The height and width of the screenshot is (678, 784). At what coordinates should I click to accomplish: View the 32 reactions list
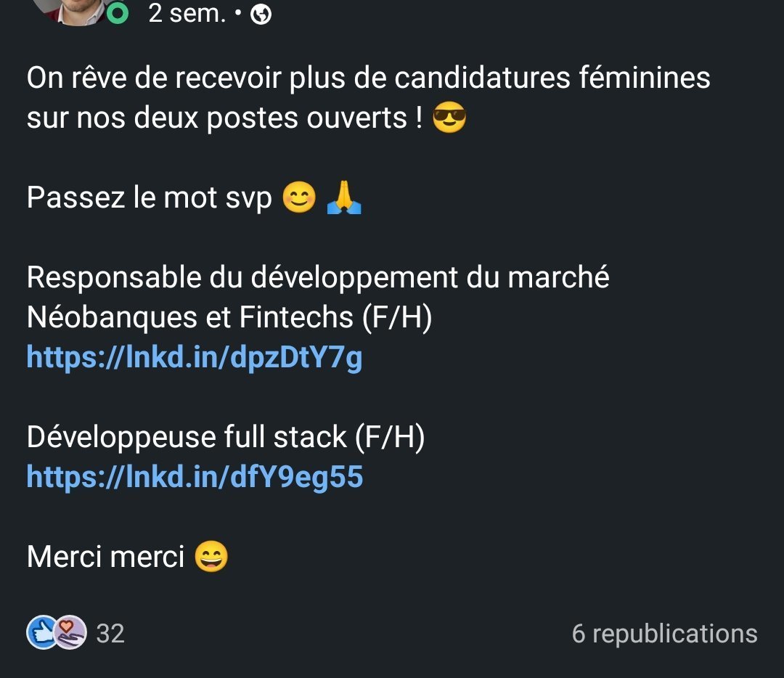click(110, 634)
